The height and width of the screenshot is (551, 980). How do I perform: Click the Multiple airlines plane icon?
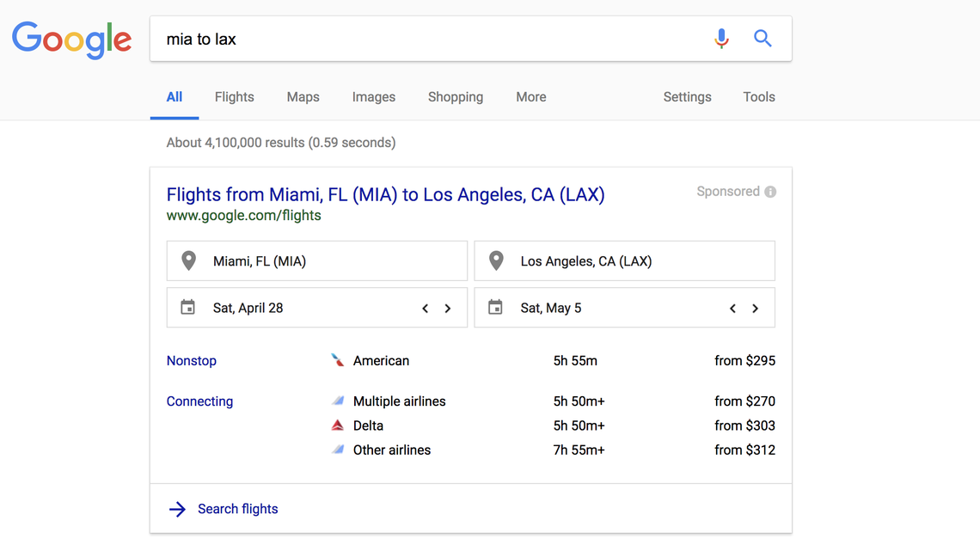tap(337, 401)
